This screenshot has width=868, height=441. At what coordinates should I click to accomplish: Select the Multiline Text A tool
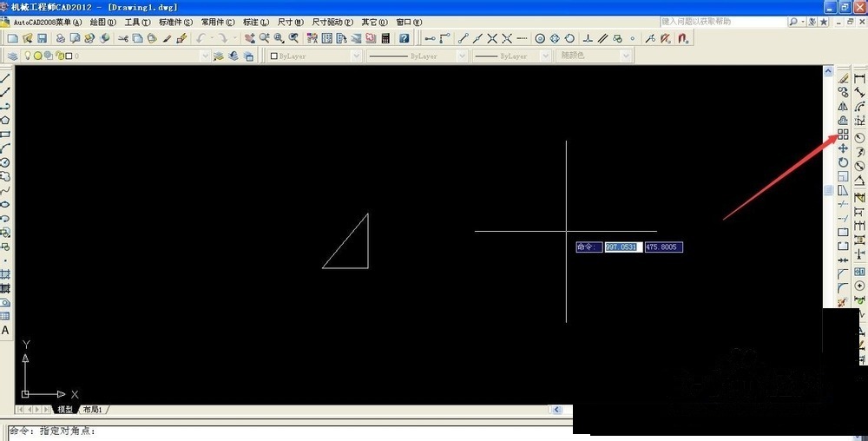pos(5,331)
